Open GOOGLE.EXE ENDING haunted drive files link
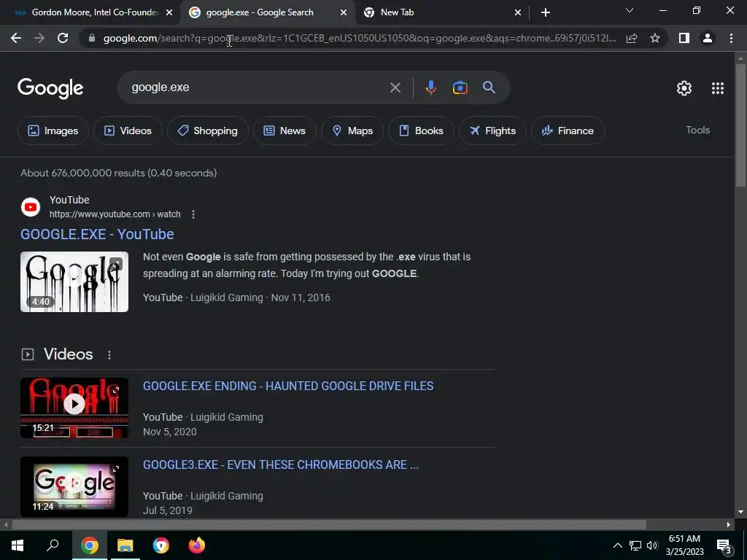Image resolution: width=747 pixels, height=560 pixels. tap(288, 386)
